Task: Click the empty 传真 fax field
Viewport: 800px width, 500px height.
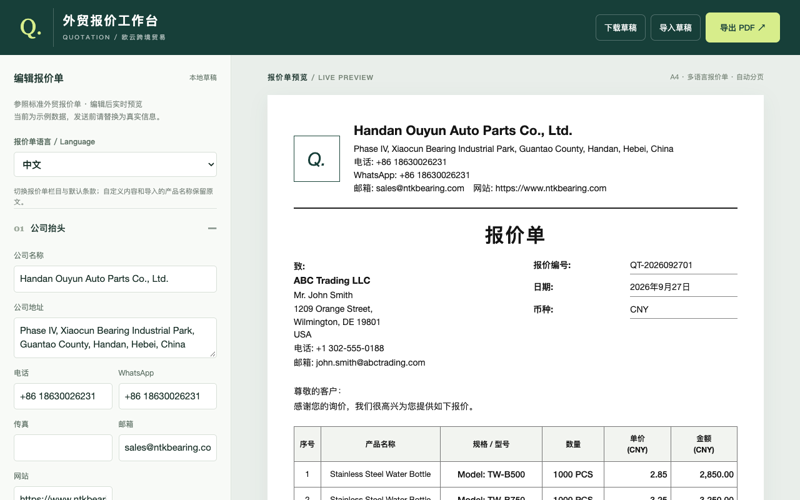Action: (63, 447)
